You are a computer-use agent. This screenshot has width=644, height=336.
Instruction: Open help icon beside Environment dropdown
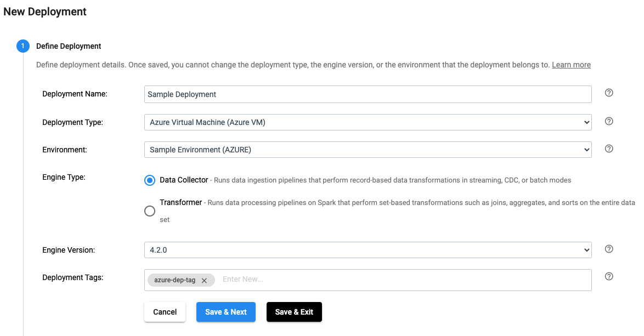pyautogui.click(x=609, y=149)
